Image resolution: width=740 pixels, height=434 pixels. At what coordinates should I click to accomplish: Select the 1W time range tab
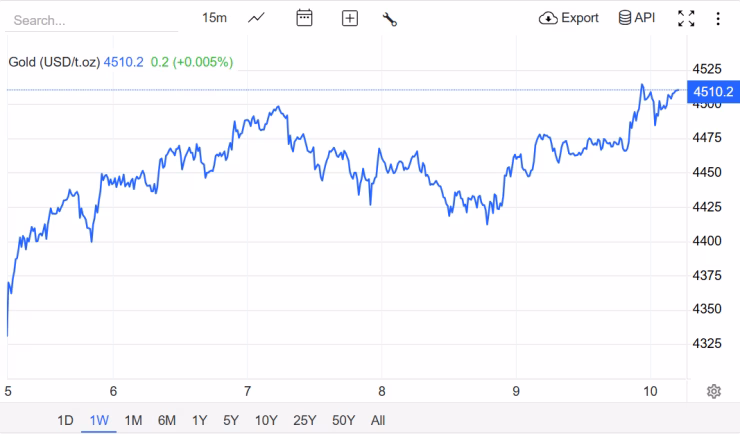99,420
